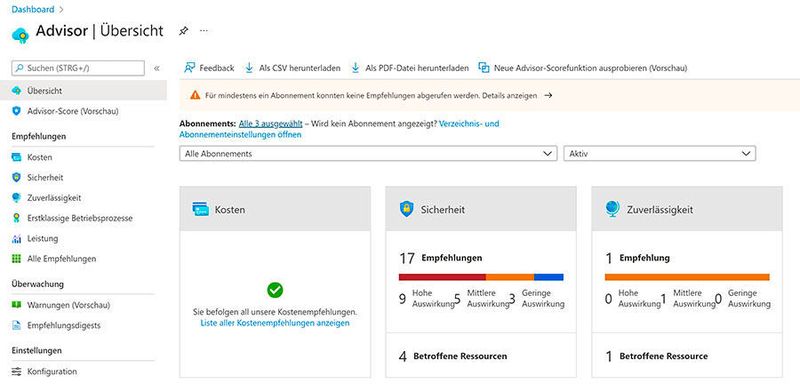Click the Neue Advisor-Scorefunktion icon

[484, 68]
